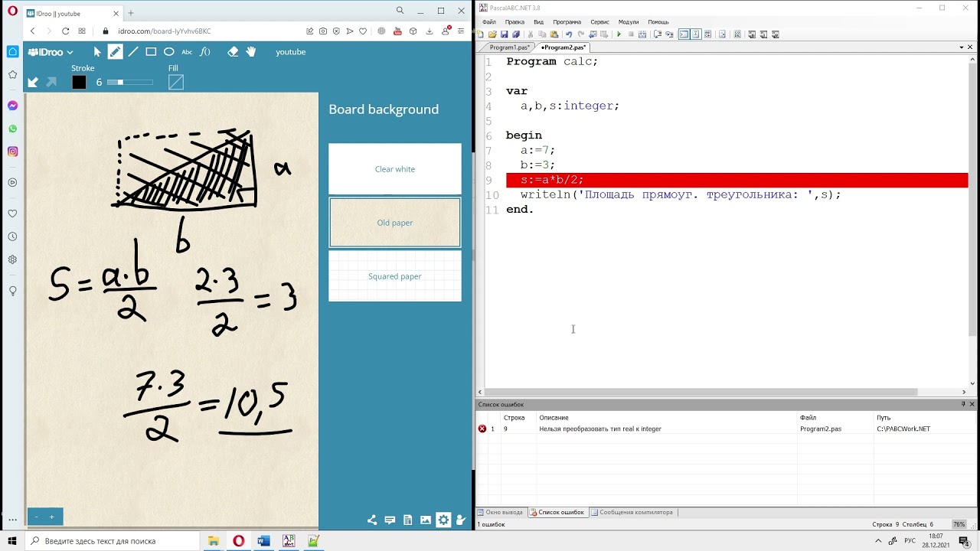Open Opera sidebar Instagram icon

pyautogui.click(x=12, y=152)
